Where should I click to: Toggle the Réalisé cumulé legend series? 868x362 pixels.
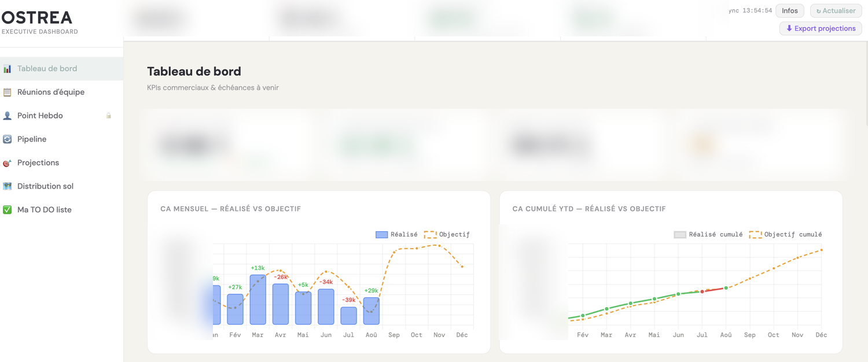[708, 235]
